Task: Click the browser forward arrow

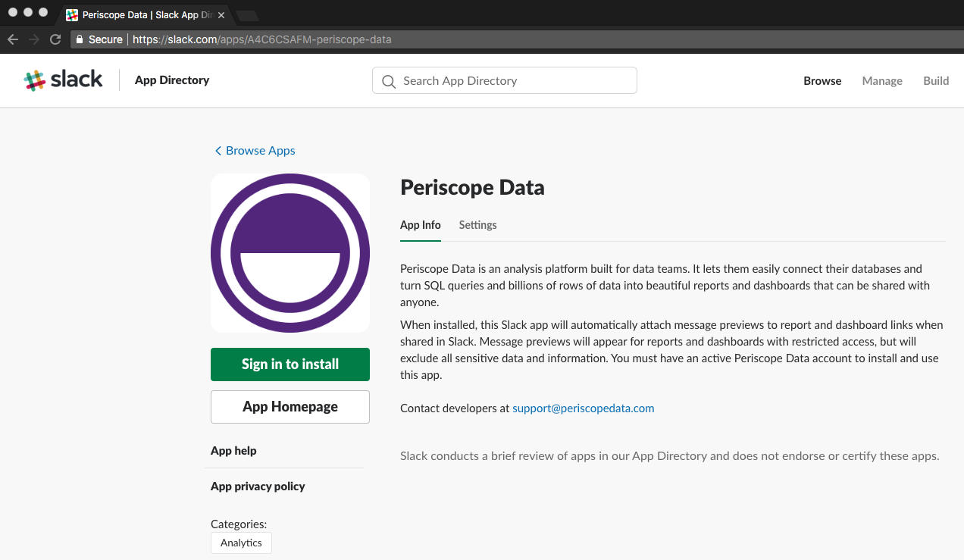Action: point(33,39)
